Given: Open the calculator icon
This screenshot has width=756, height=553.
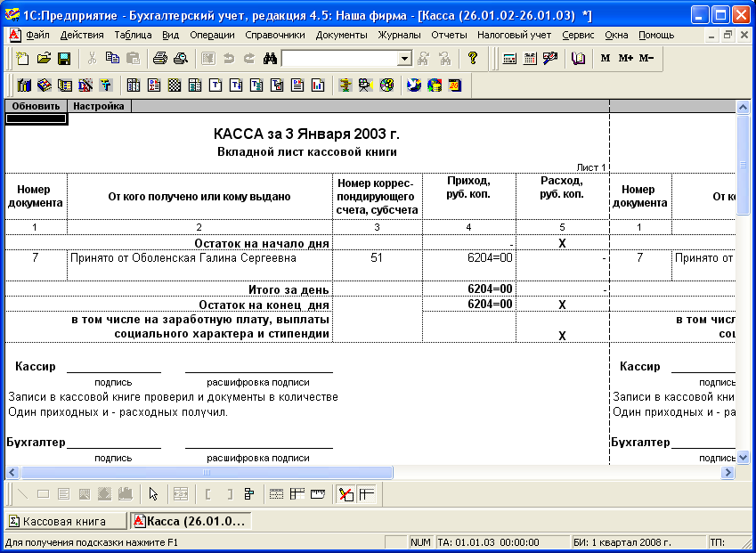Looking at the screenshot, I should click(x=509, y=59).
